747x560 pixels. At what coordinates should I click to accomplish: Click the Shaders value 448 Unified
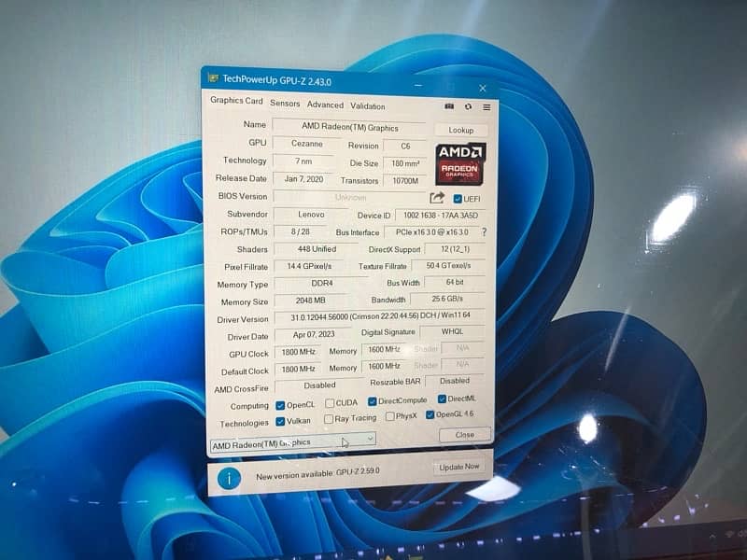tap(317, 249)
